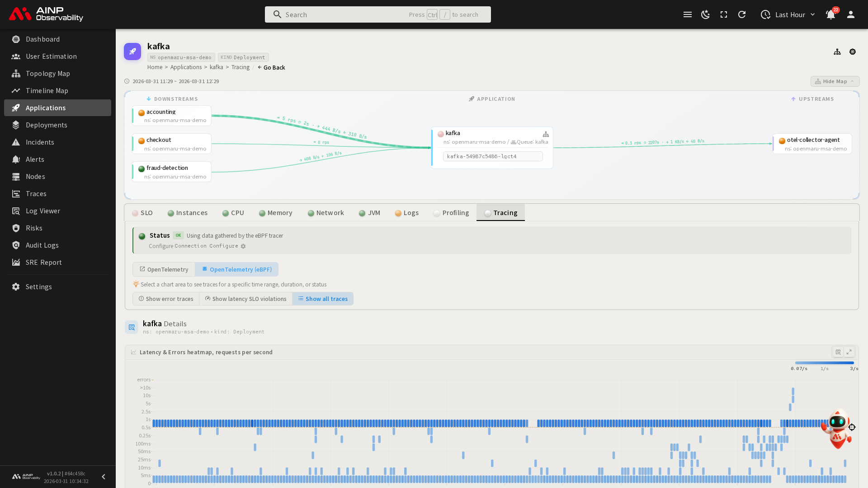The width and height of the screenshot is (868, 488).
Task: Enable Show error traces filter
Action: [166, 299]
